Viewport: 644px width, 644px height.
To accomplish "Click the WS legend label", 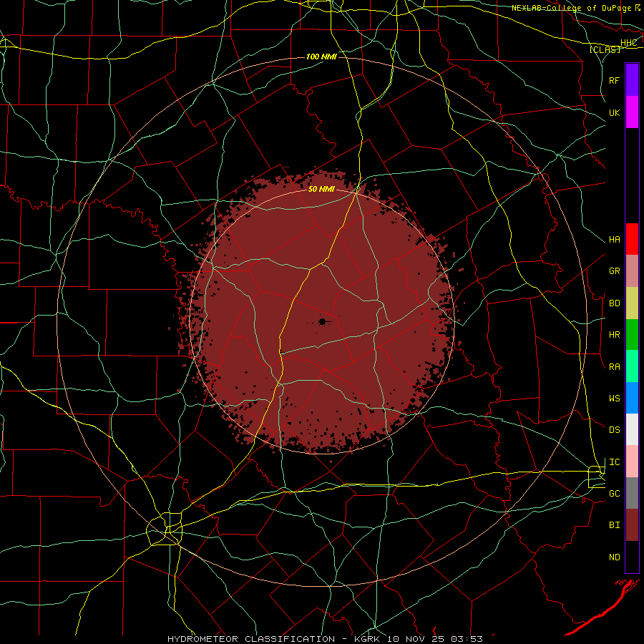I will (614, 399).
